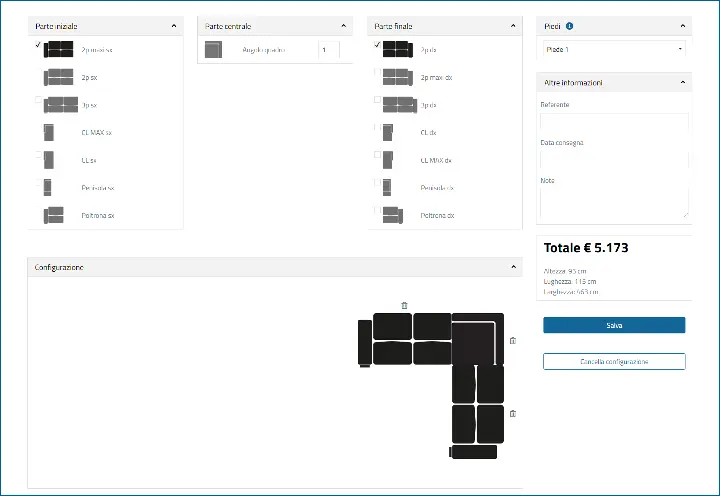Click the Angolo quadro quantity field
Image resolution: width=720 pixels, height=496 pixels.
click(329, 50)
